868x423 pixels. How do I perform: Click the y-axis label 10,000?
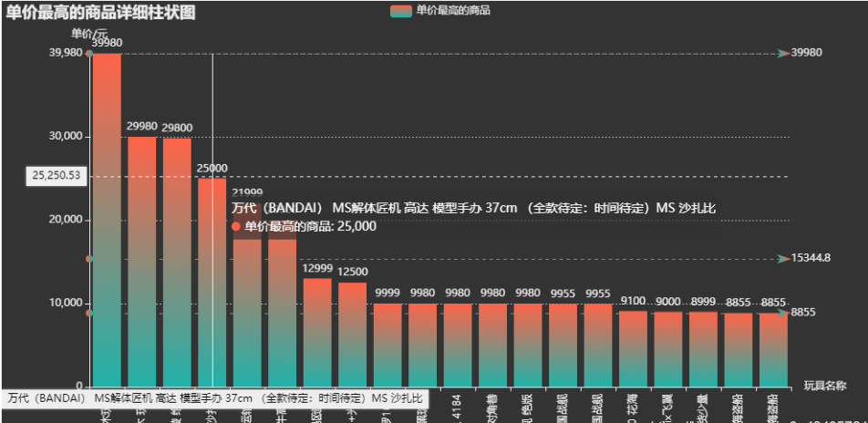point(67,303)
